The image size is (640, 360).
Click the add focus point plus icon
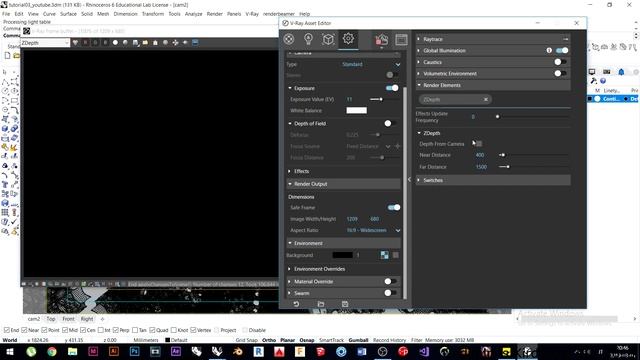point(398,146)
